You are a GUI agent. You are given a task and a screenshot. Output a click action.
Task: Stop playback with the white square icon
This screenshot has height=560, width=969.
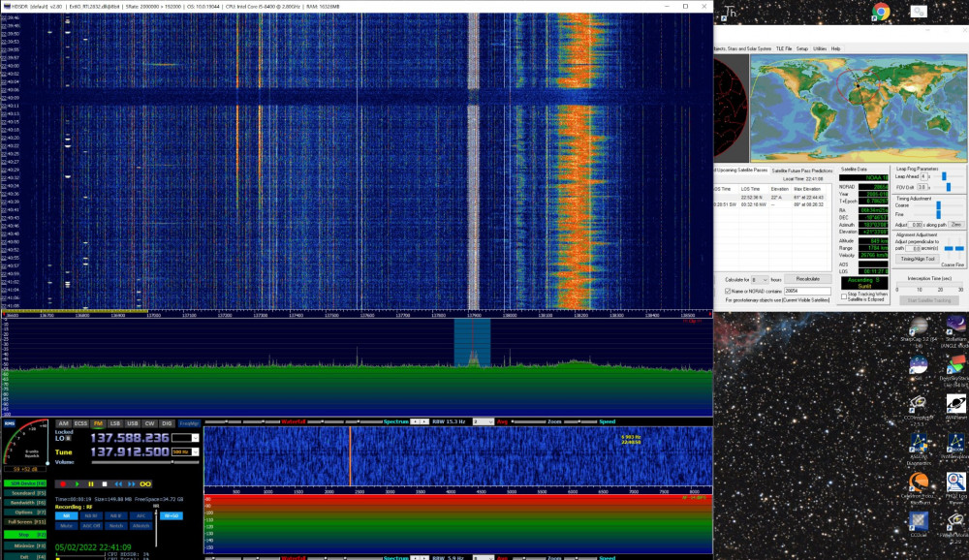pyautogui.click(x=105, y=484)
